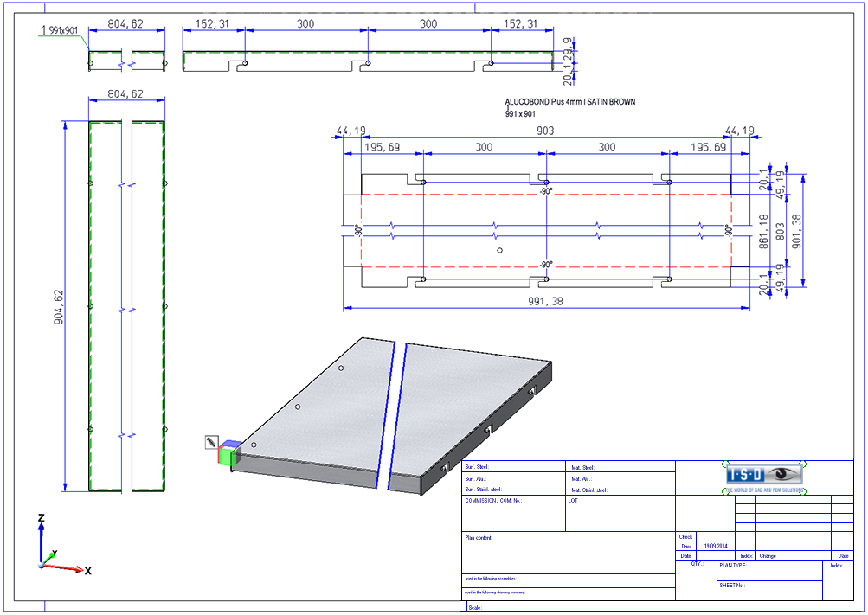Select the ALUCOBOND Plus 4mm SATIN BROWN label
The image size is (868, 615).
pos(570,102)
